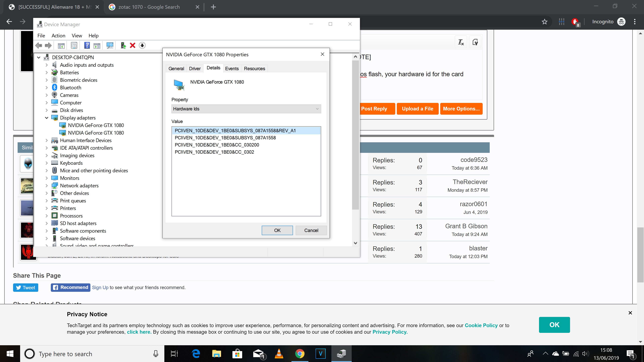
Task: Open the Hardware Ids property dropdown
Action: click(246, 109)
